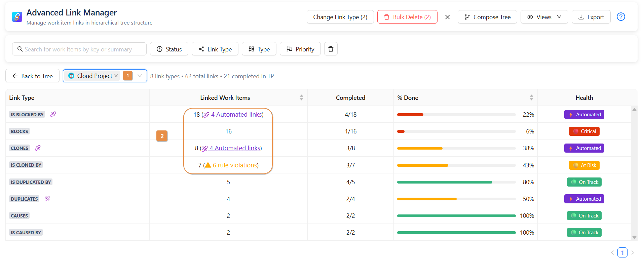Open the Type filter
Viewport: 644px width, 280px height.
pyautogui.click(x=259, y=49)
